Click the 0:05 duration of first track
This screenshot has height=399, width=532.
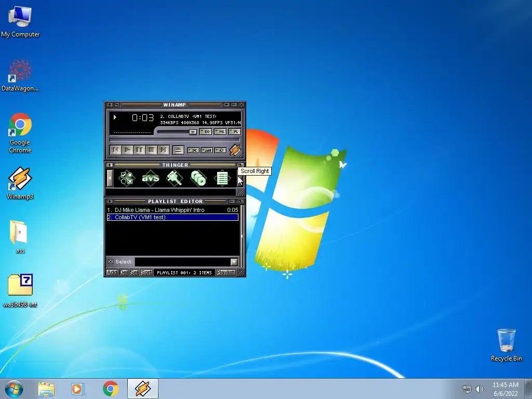click(233, 210)
